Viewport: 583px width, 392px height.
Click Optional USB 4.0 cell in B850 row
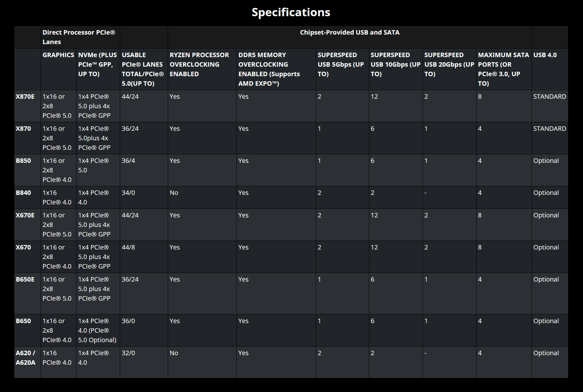(x=550, y=170)
